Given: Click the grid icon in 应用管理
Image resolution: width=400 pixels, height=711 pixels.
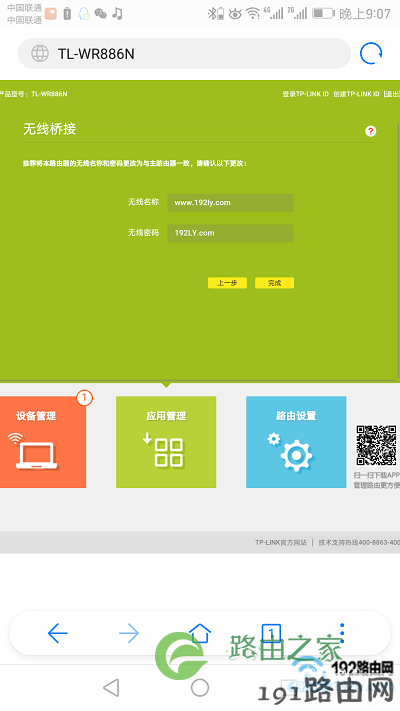Looking at the screenshot, I should [x=169, y=453].
